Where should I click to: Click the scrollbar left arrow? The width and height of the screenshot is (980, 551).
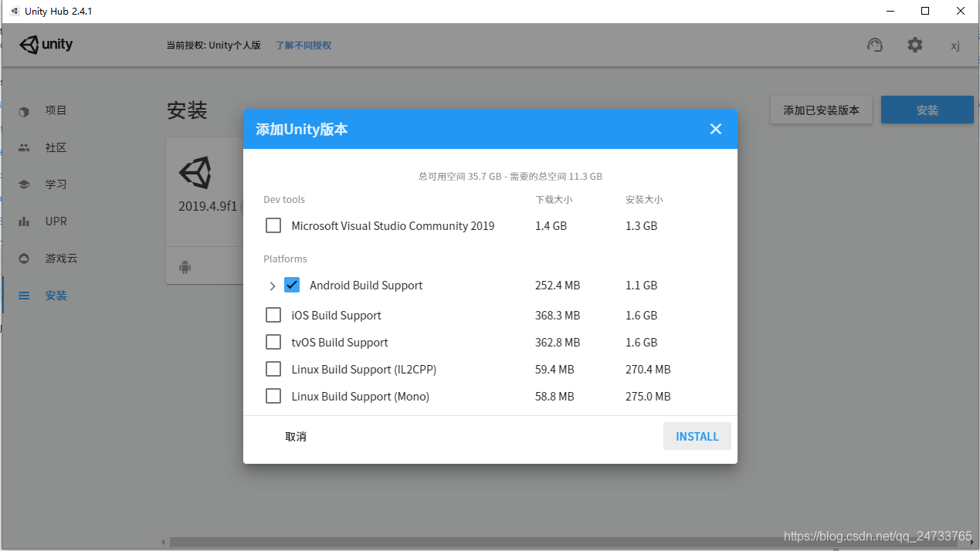[x=162, y=542]
